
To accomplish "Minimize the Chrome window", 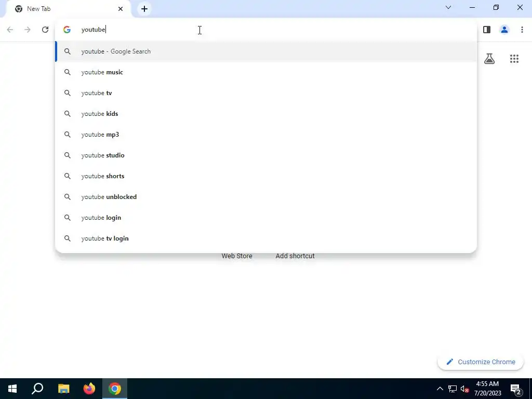I will pyautogui.click(x=472, y=7).
